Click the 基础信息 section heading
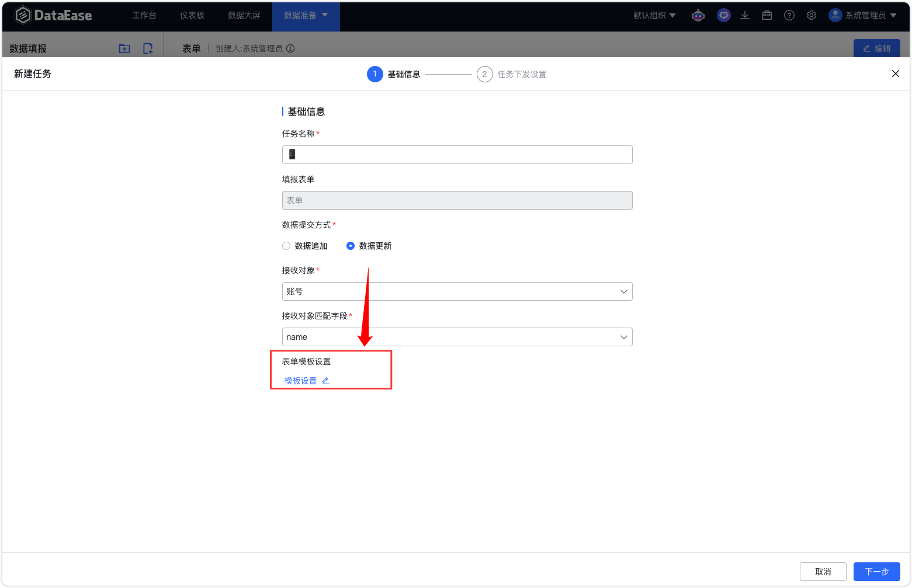The image size is (912, 588). (307, 112)
